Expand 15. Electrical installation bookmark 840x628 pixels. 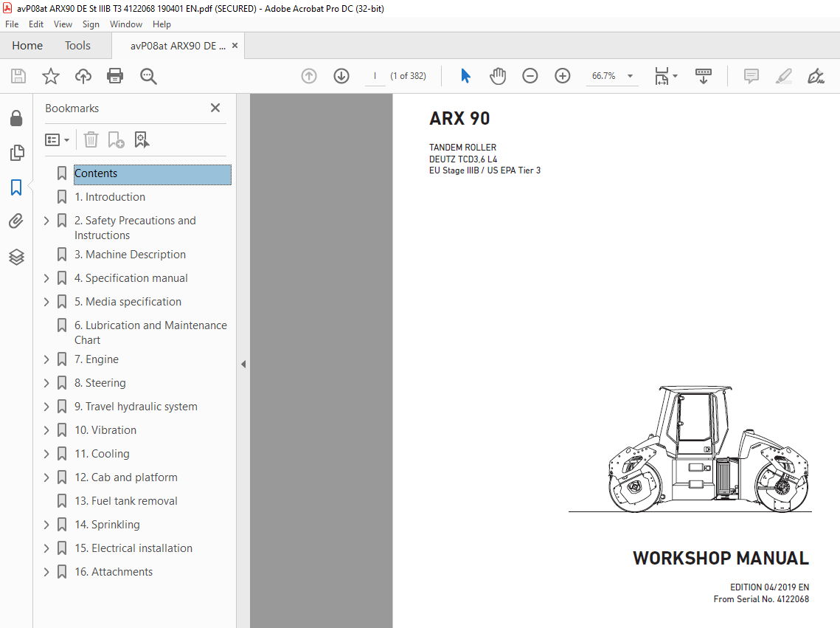[x=46, y=548]
